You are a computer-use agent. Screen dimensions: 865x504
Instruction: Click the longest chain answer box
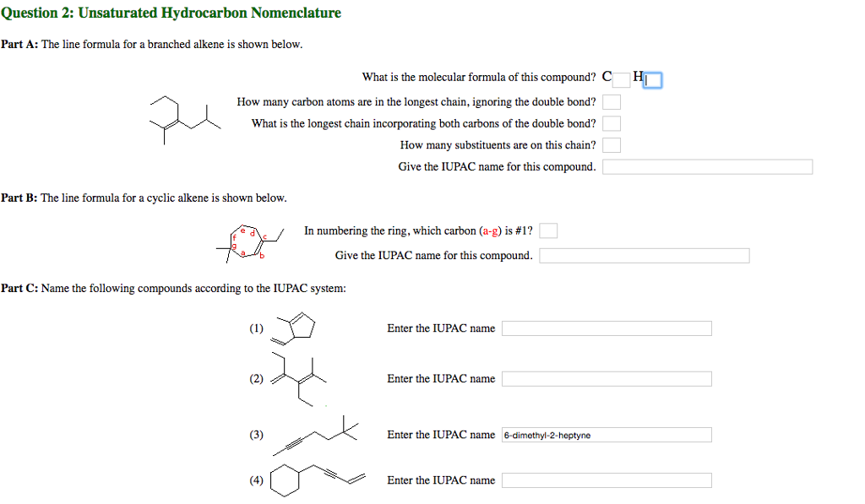tap(611, 101)
